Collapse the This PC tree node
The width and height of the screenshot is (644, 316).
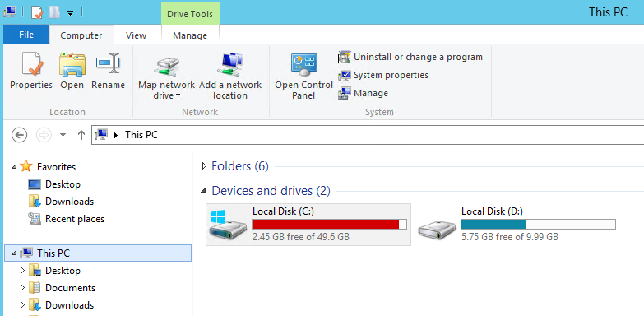click(x=14, y=253)
